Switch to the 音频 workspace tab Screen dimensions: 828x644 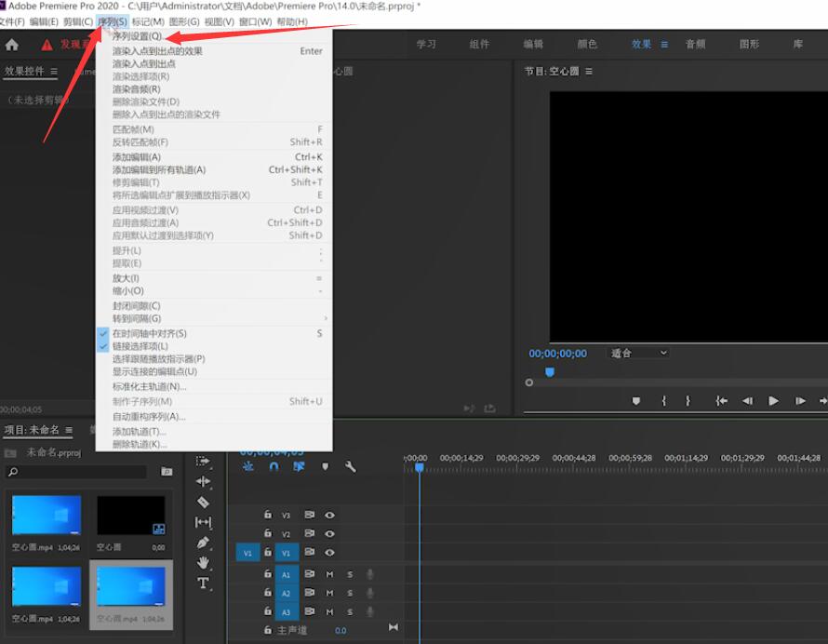click(695, 45)
